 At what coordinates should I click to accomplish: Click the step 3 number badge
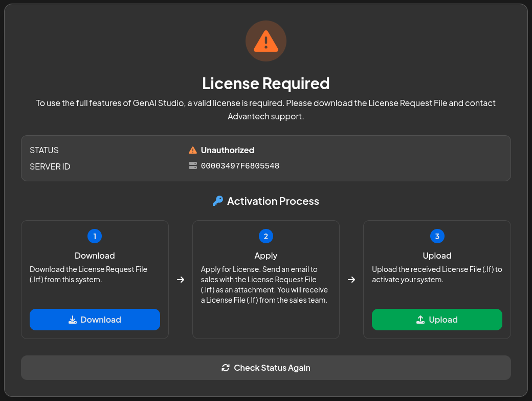(x=437, y=236)
